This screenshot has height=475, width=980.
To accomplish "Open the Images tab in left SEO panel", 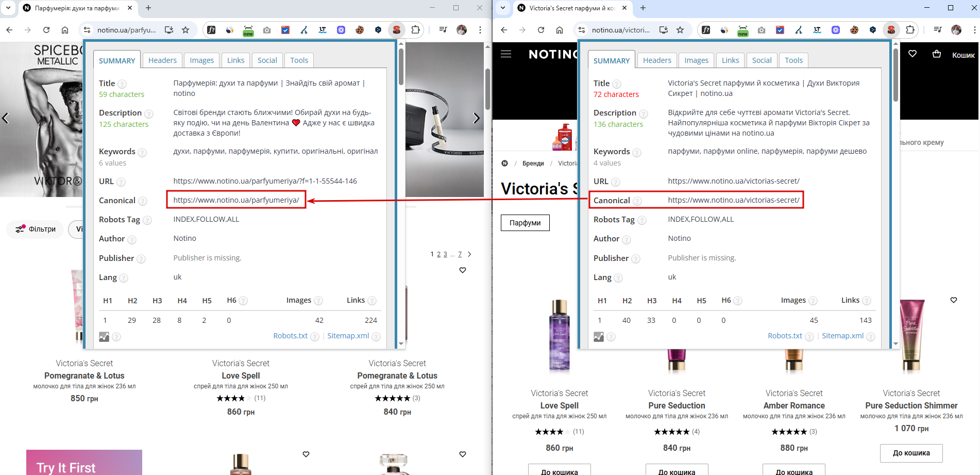I will click(201, 60).
